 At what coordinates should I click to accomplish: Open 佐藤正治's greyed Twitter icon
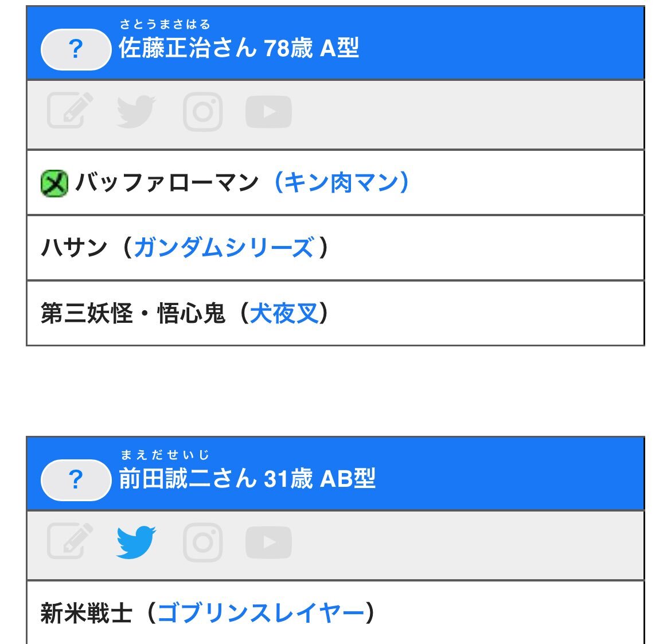(x=136, y=111)
